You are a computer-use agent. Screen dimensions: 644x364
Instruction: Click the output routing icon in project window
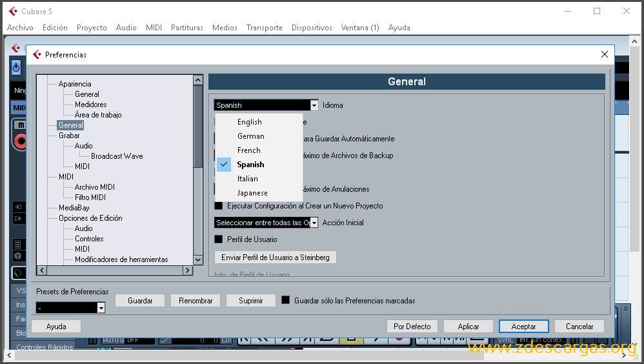18,218
